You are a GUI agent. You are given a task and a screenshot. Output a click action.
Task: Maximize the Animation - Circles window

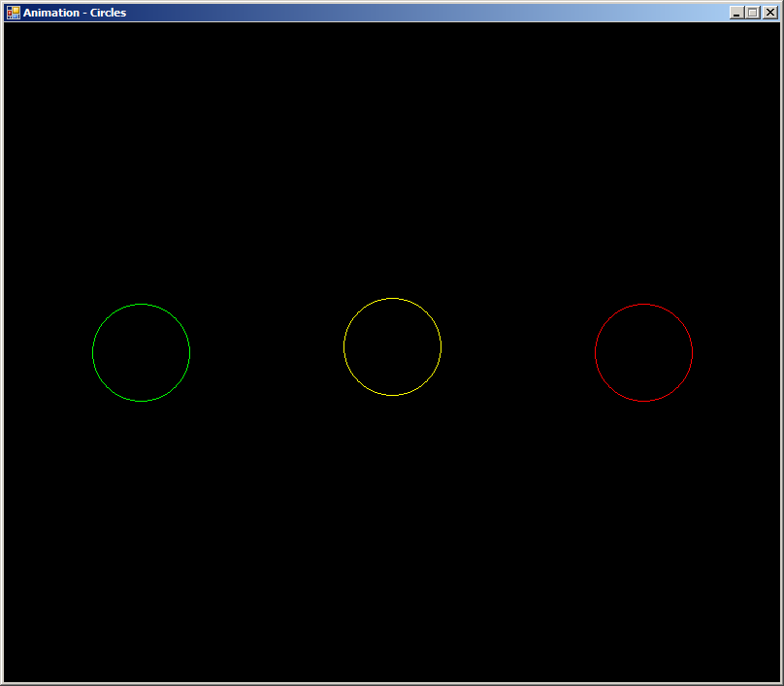point(753,13)
